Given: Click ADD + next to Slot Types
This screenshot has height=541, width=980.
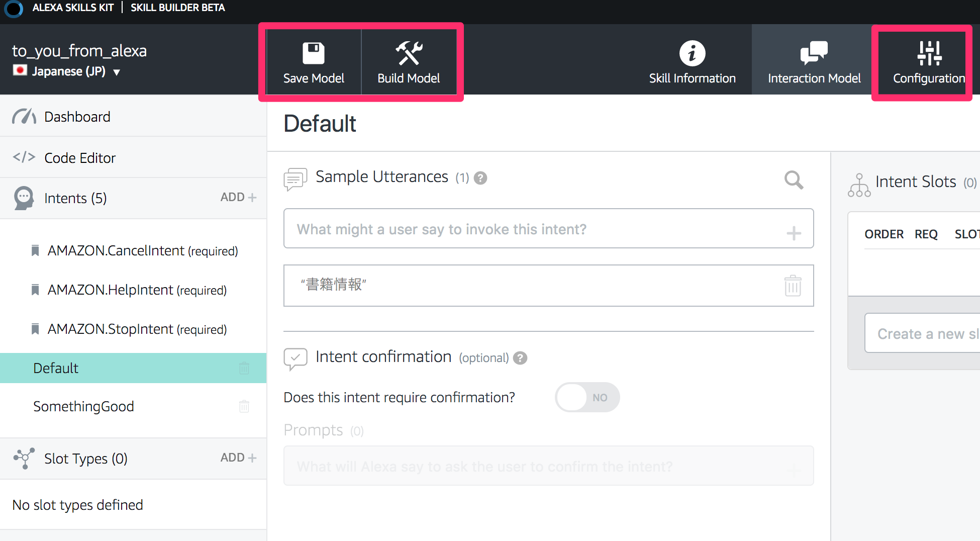Looking at the screenshot, I should [x=238, y=458].
